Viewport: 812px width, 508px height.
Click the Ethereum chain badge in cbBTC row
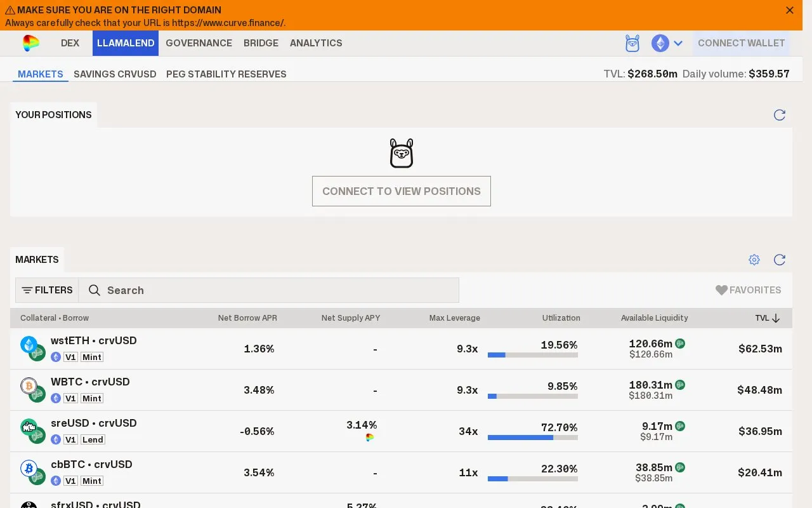[56, 481]
